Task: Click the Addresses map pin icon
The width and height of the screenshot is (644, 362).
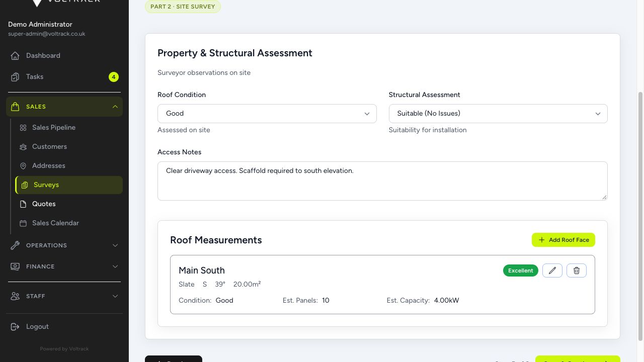Action: (23, 166)
